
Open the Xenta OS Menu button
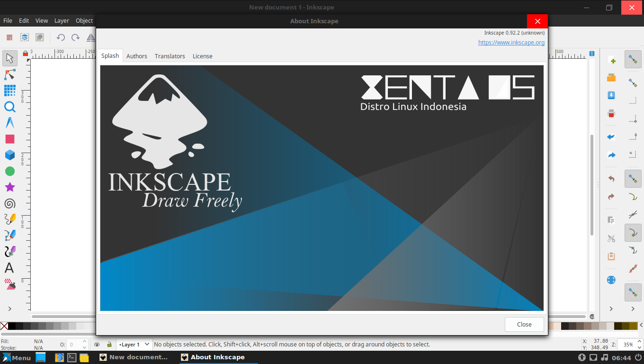click(x=17, y=357)
